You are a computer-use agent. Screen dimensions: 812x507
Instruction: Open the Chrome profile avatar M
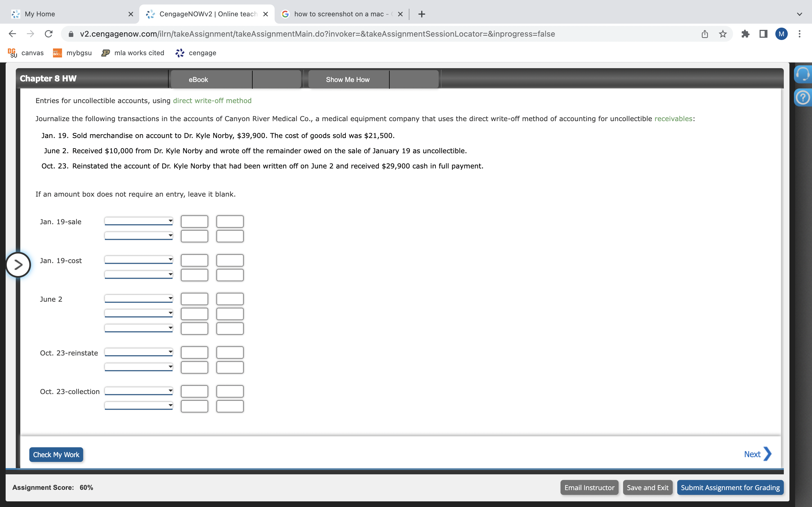pyautogui.click(x=781, y=34)
